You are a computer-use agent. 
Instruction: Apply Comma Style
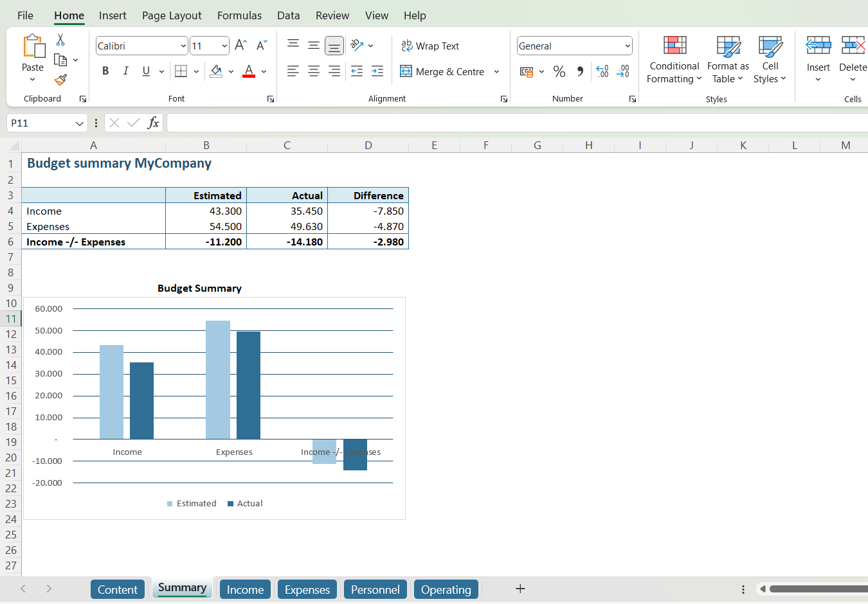click(x=580, y=71)
